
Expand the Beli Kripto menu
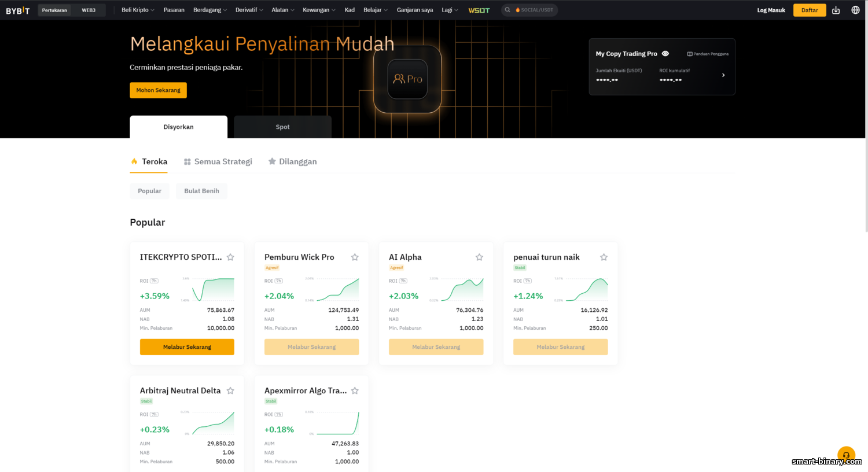click(x=138, y=10)
